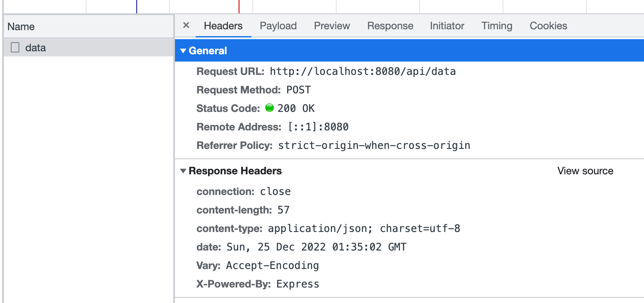Click the Name column header
The width and height of the screenshot is (644, 303).
[x=89, y=27]
